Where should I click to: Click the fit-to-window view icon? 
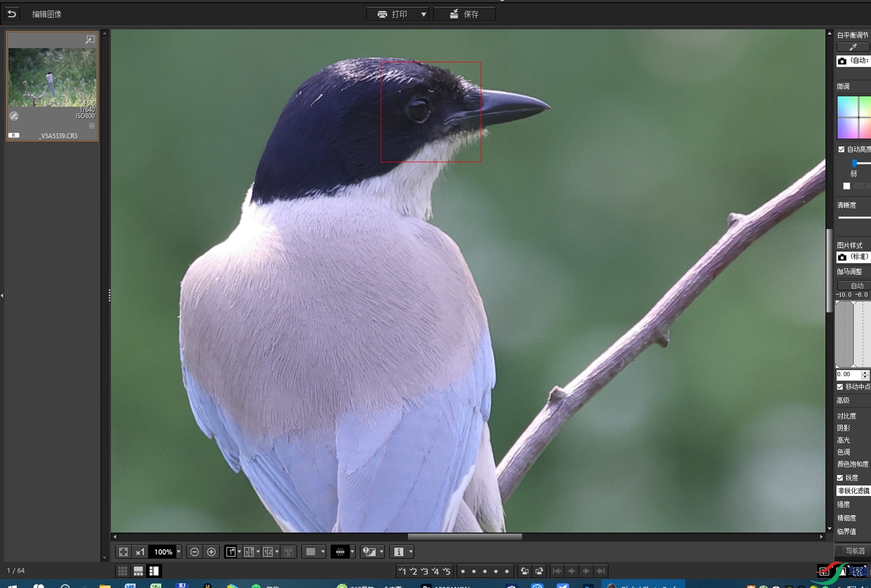coord(123,552)
